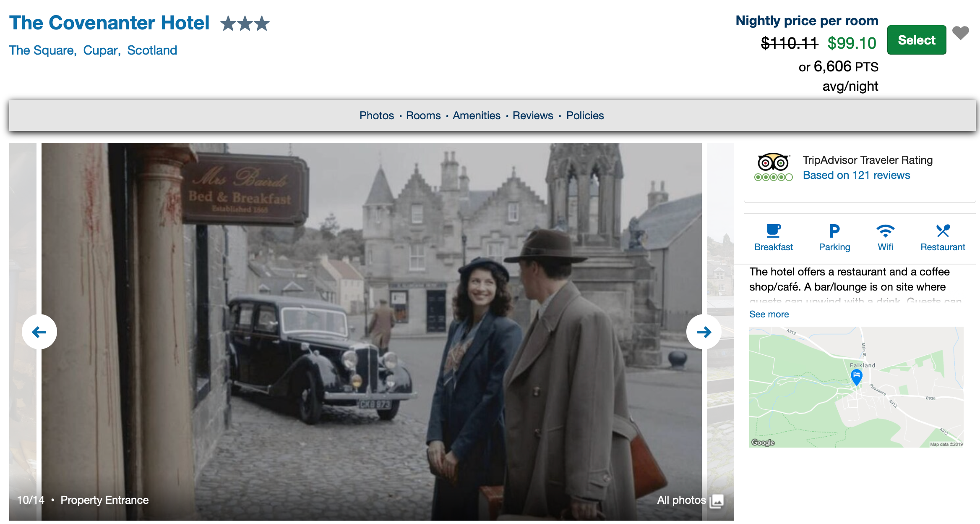Click the Scotland location link
The image size is (980, 524).
[152, 50]
